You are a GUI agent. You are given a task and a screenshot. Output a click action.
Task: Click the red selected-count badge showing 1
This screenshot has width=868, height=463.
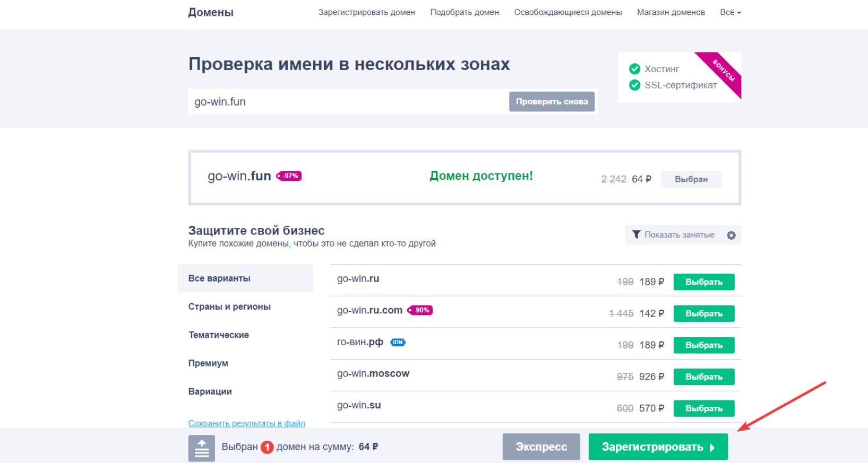point(267,447)
